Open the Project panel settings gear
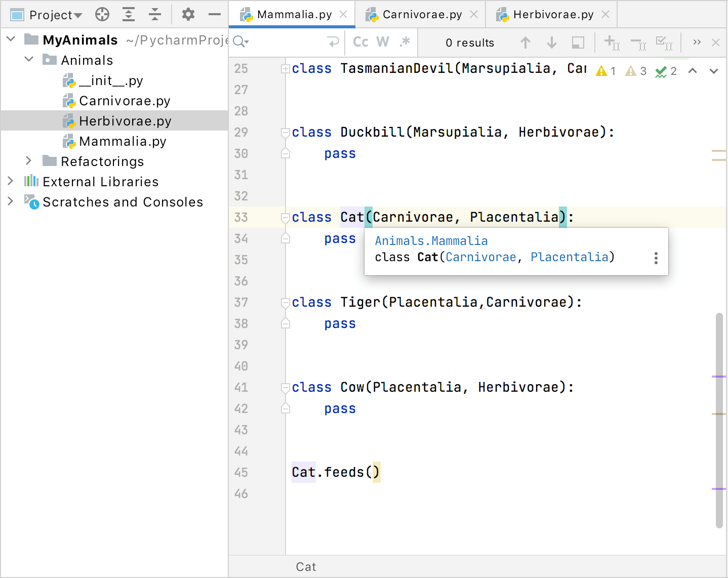The image size is (728, 578). (x=188, y=15)
